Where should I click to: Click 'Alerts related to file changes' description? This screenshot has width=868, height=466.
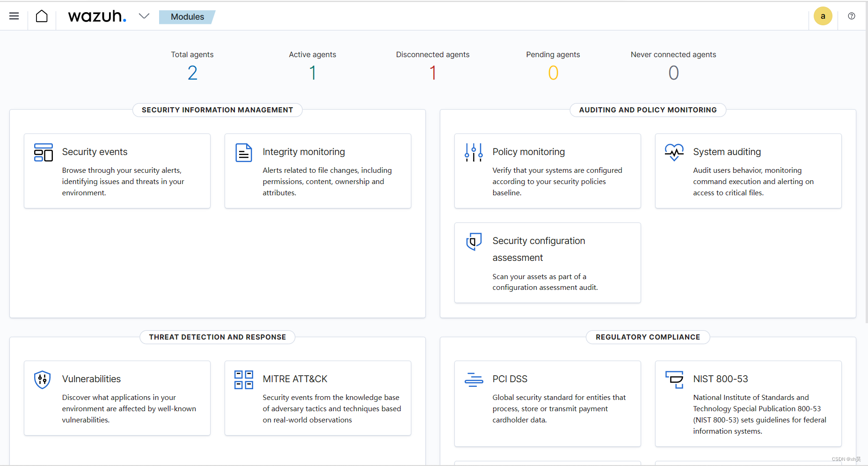coord(327,181)
